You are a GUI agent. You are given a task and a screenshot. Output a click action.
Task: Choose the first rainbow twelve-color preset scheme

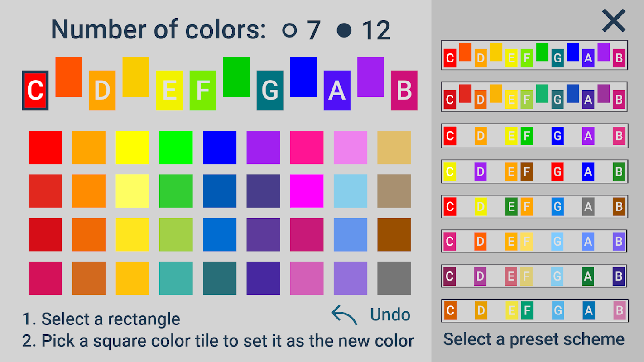coord(534,55)
